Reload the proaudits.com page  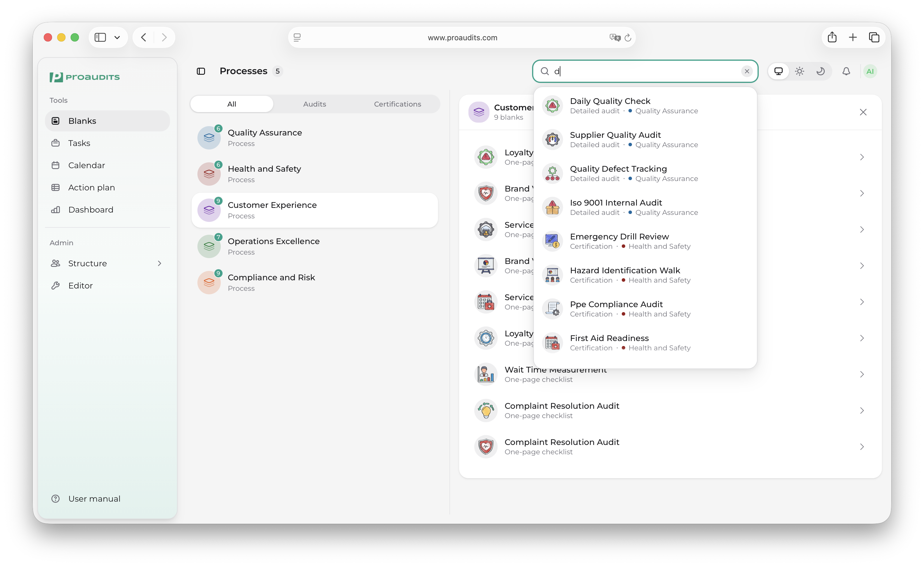click(x=628, y=37)
